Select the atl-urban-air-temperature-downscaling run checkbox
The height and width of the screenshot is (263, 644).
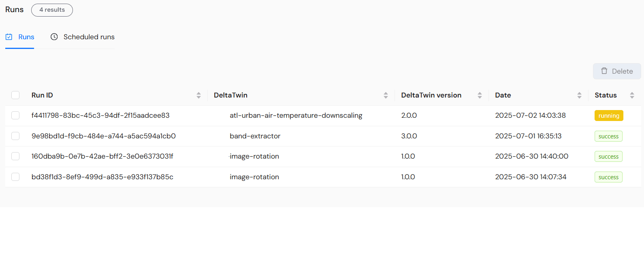15,115
